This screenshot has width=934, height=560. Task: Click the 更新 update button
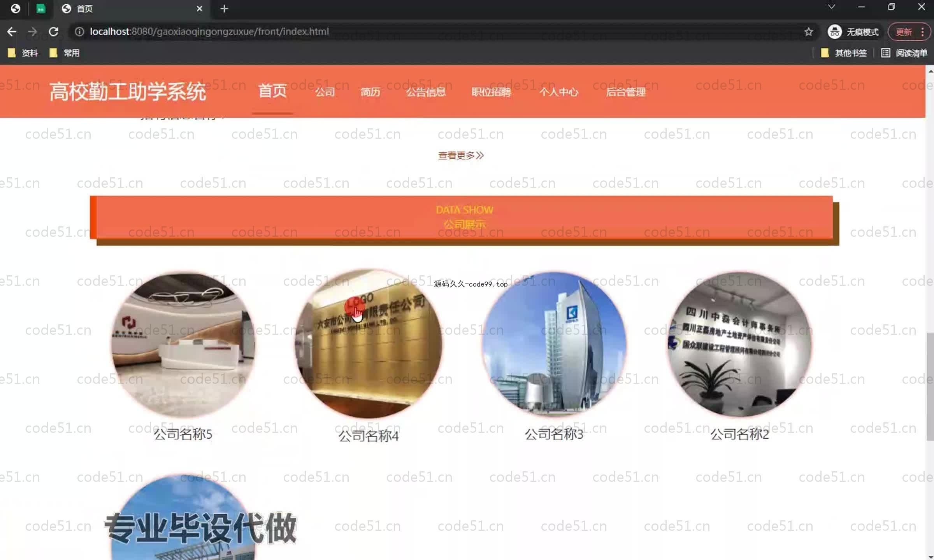(904, 31)
